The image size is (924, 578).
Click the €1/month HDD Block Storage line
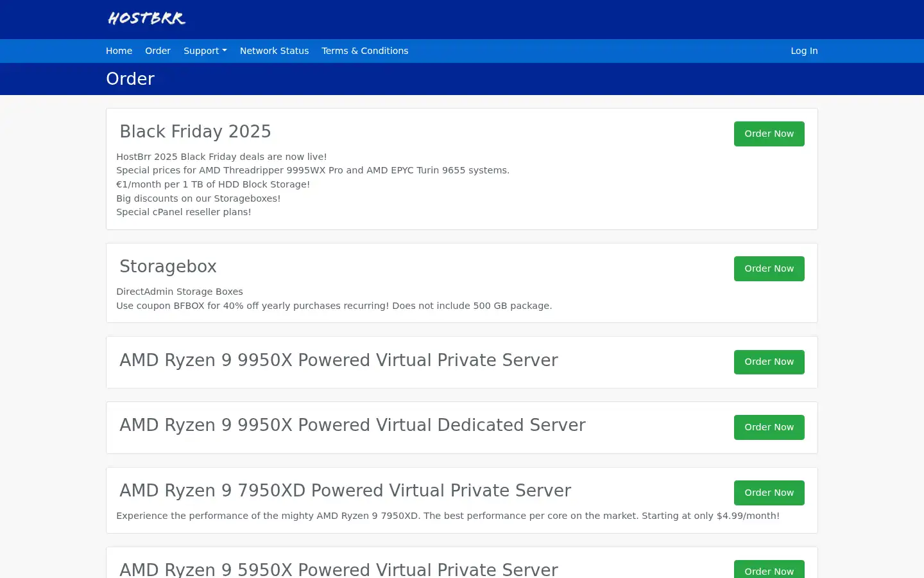click(213, 184)
